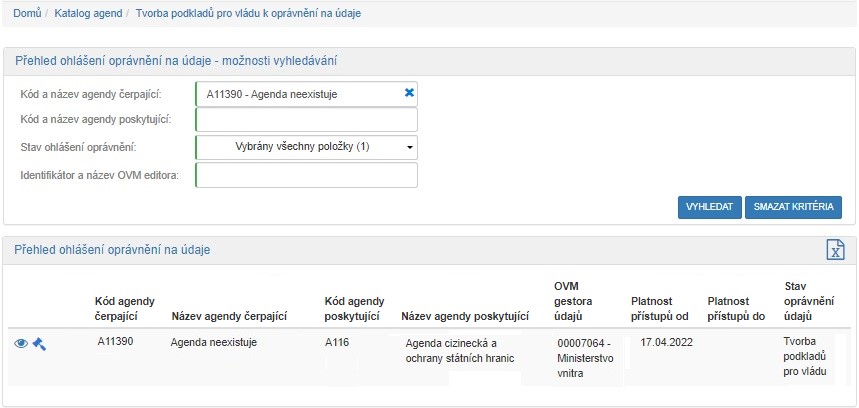Sort by Platnost přístupů od column
The width and height of the screenshot is (859, 408).
pos(660,308)
